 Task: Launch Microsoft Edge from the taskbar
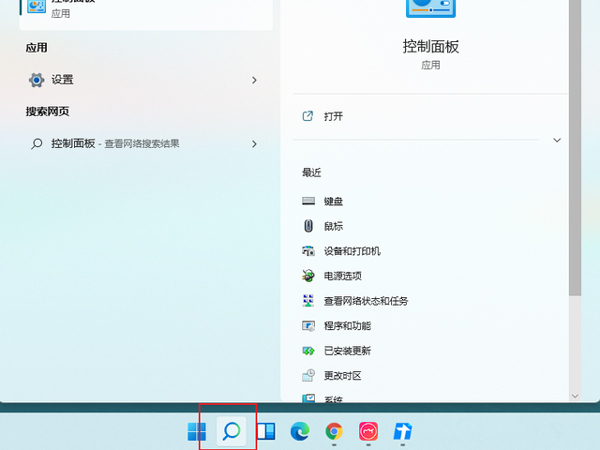tap(299, 432)
